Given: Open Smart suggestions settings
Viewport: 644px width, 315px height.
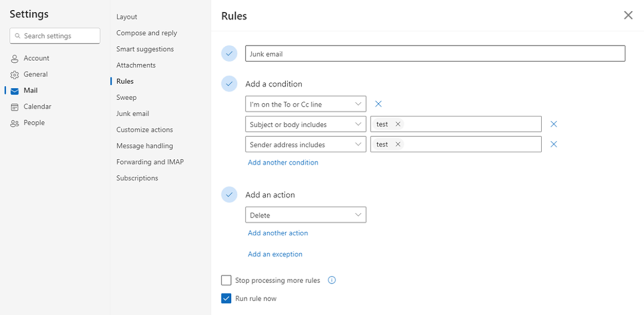Looking at the screenshot, I should [145, 49].
